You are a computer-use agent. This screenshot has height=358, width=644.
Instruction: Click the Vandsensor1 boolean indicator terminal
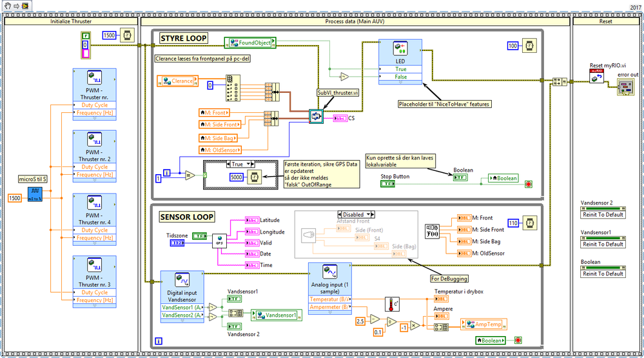(234, 299)
